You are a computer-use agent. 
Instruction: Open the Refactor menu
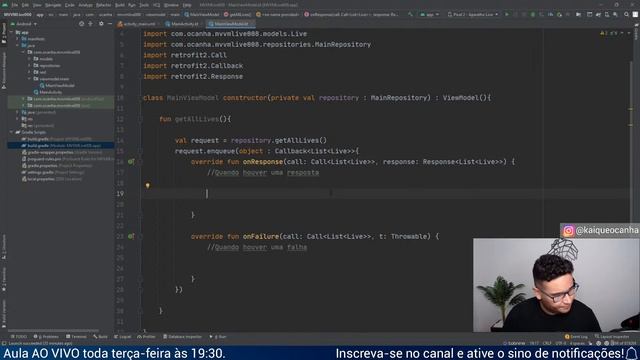[103, 5]
